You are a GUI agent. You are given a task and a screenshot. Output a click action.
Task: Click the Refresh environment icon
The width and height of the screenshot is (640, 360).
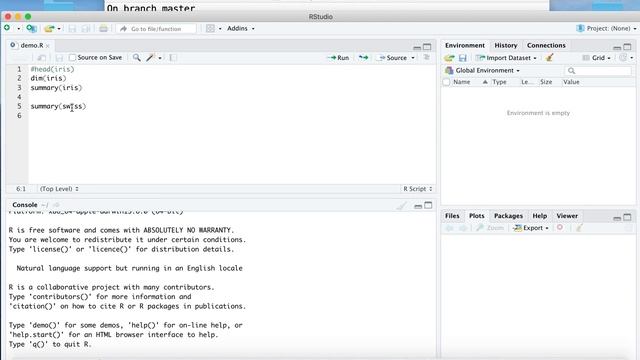click(x=623, y=58)
